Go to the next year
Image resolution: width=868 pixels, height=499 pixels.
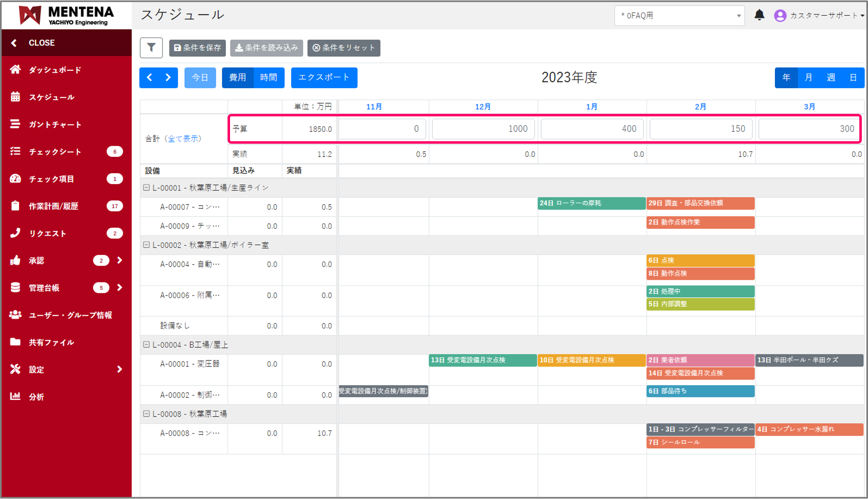click(x=168, y=77)
